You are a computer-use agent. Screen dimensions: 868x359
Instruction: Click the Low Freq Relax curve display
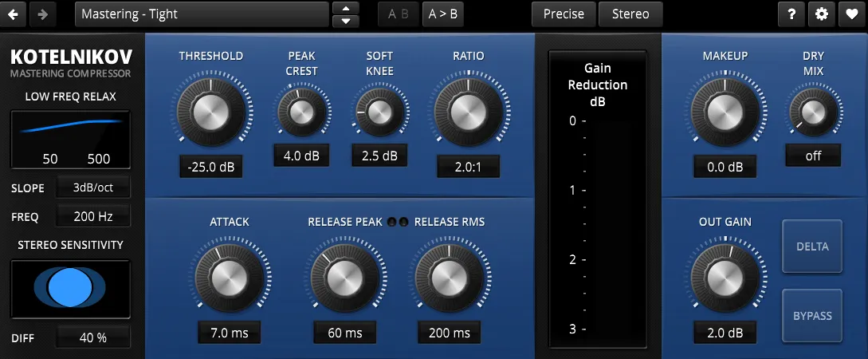pyautogui.click(x=71, y=140)
